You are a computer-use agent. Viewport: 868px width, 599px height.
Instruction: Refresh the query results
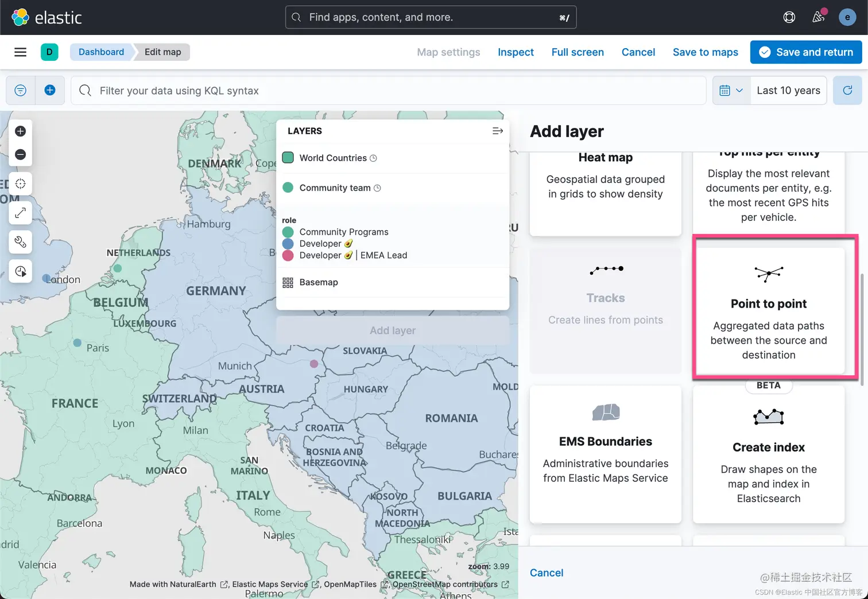point(847,91)
